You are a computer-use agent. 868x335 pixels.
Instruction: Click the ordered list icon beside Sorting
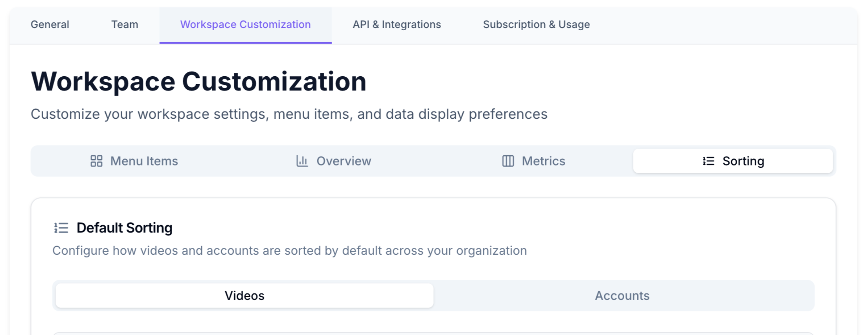708,161
